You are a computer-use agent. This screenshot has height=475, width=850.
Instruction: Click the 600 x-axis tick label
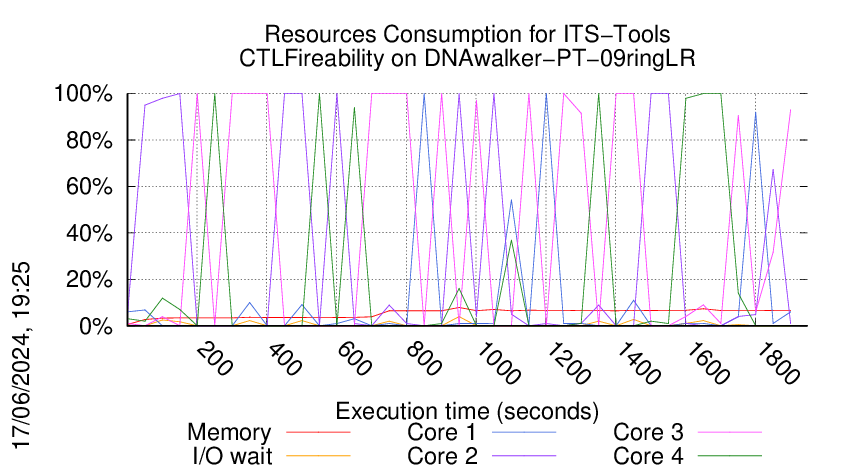(x=353, y=360)
